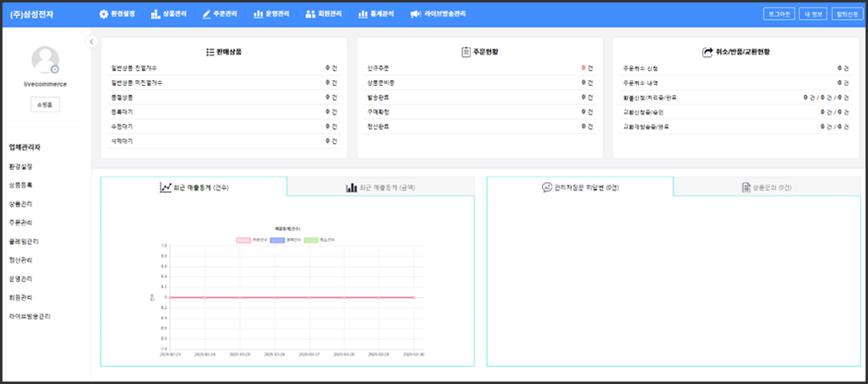Click the chart icon for 통계분석
This screenshot has height=384, width=868.
pyautogui.click(x=362, y=14)
